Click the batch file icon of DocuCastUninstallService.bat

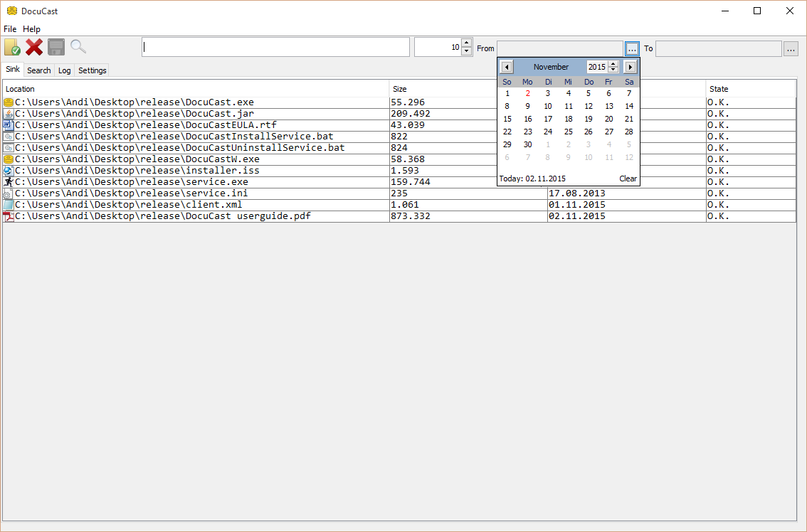click(x=9, y=148)
